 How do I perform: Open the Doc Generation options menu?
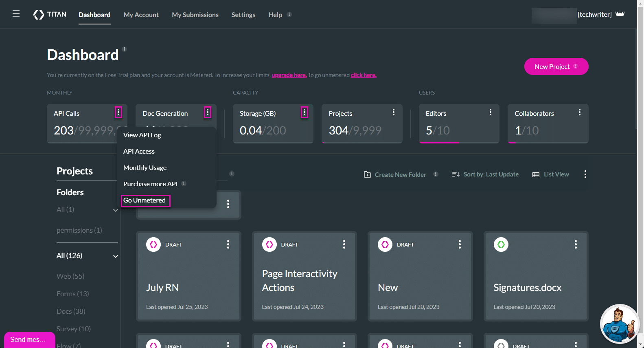(208, 112)
